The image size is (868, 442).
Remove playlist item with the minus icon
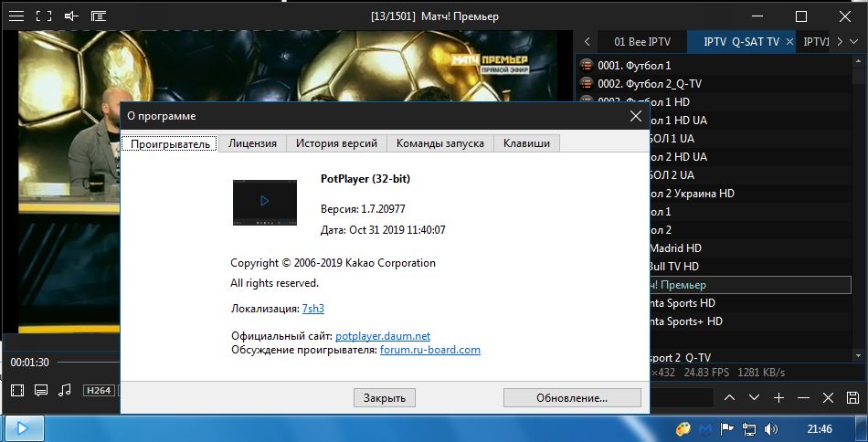pos(803,398)
